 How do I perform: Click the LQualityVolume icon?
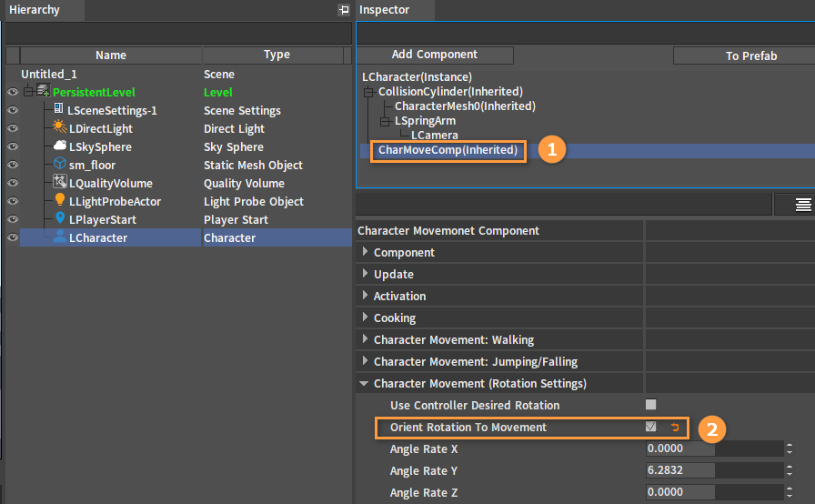[x=60, y=181]
